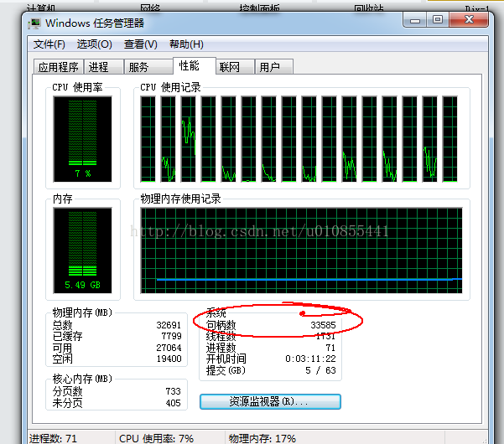Click status bar CPU 使用率: 7%
Image resolution: width=504 pixels, height=444 pixels.
pyautogui.click(x=156, y=438)
